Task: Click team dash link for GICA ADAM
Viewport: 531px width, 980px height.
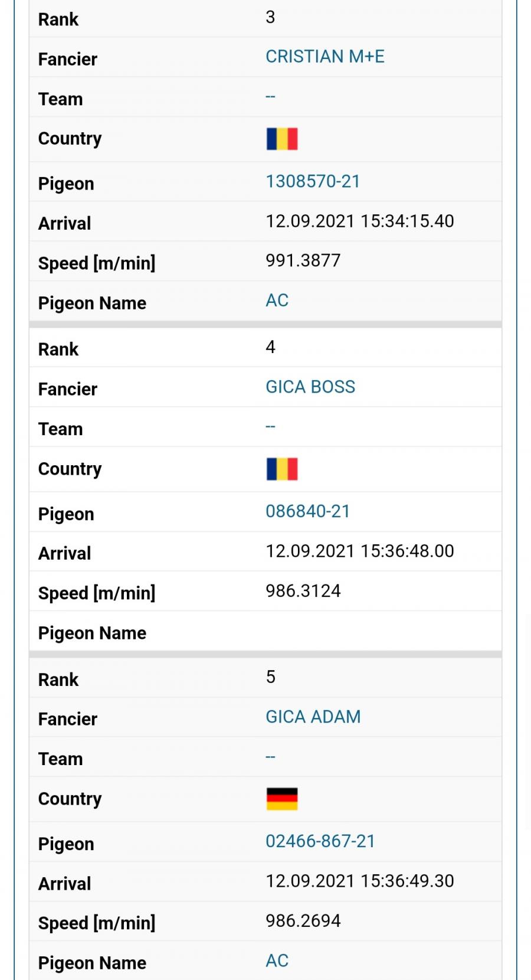Action: (x=270, y=756)
